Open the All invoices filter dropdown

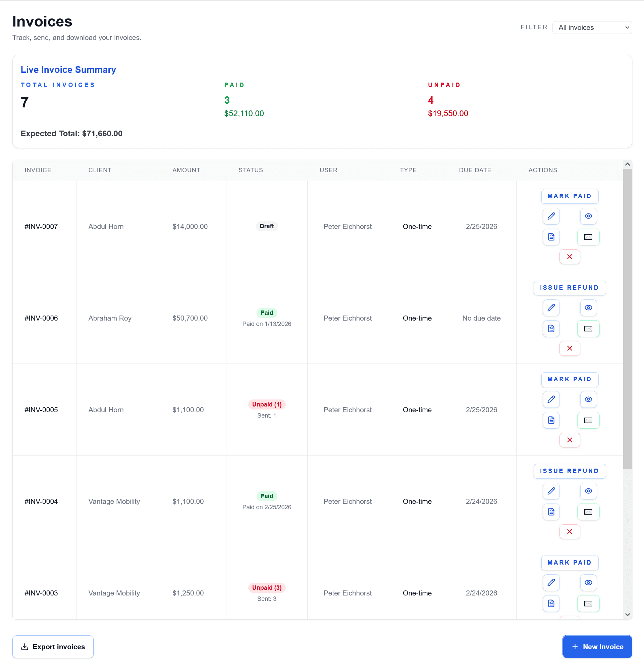593,27
